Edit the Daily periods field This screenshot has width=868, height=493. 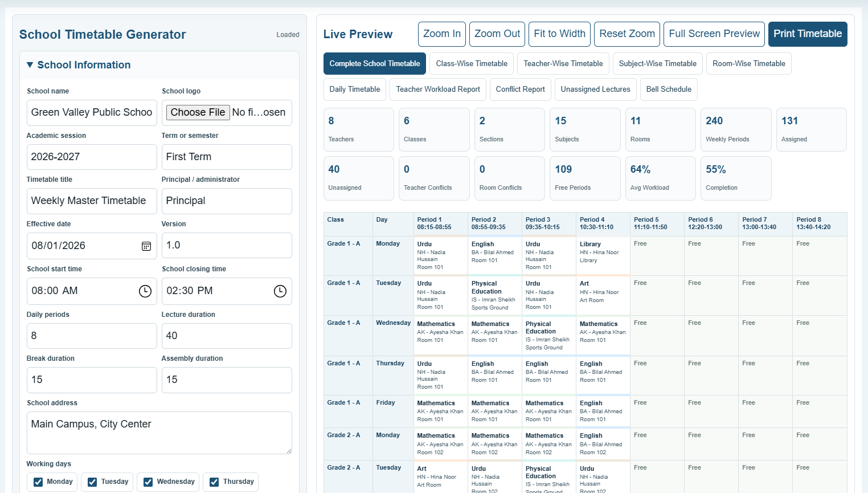pyautogui.click(x=92, y=336)
